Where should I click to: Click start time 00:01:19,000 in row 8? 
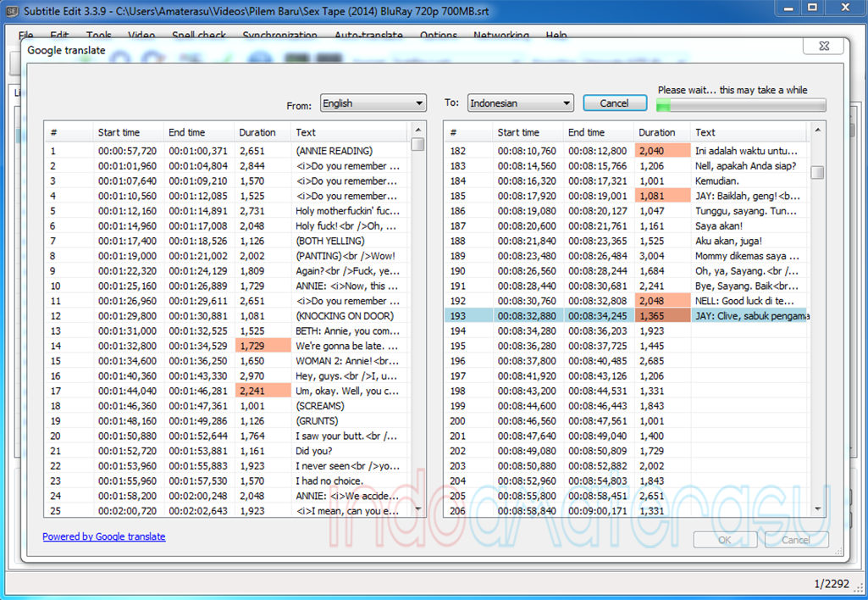(127, 256)
